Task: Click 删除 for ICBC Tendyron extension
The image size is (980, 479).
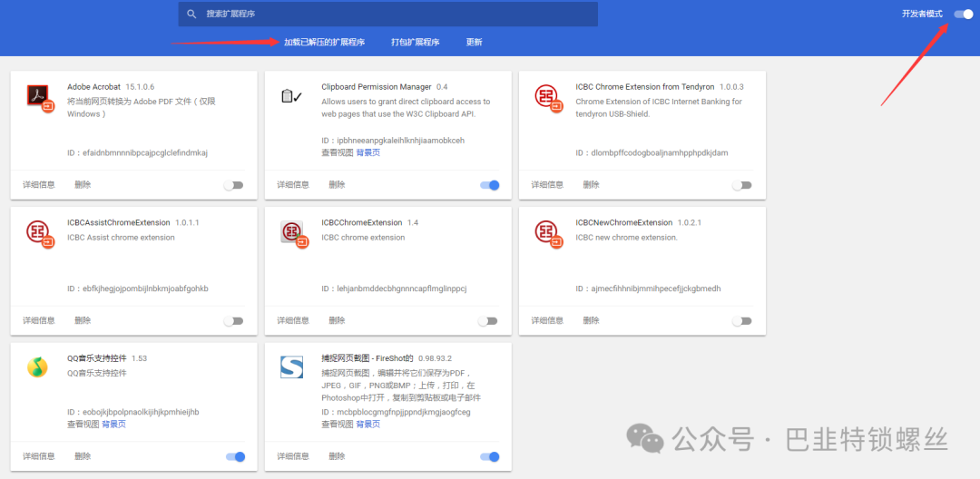Action: [x=592, y=185]
